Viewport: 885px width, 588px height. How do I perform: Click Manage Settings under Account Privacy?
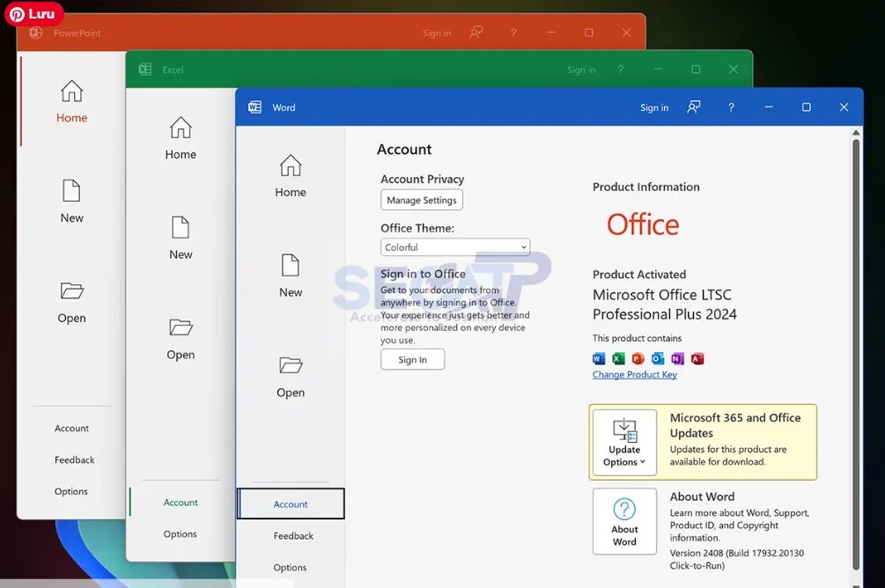click(421, 200)
